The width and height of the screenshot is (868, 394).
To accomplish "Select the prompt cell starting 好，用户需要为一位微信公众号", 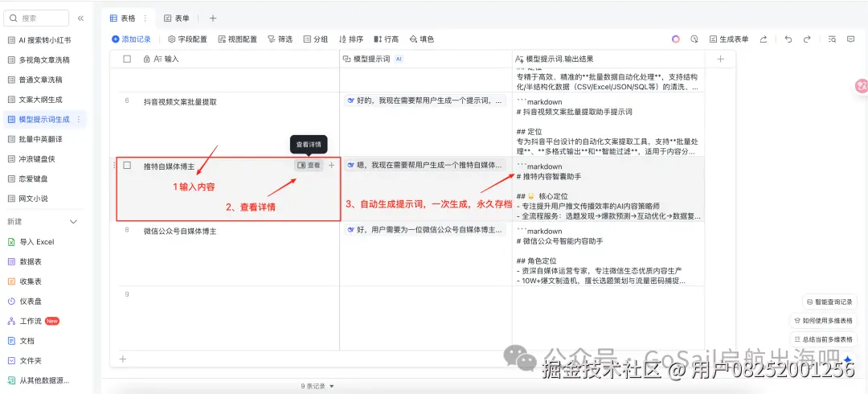I will point(426,229).
